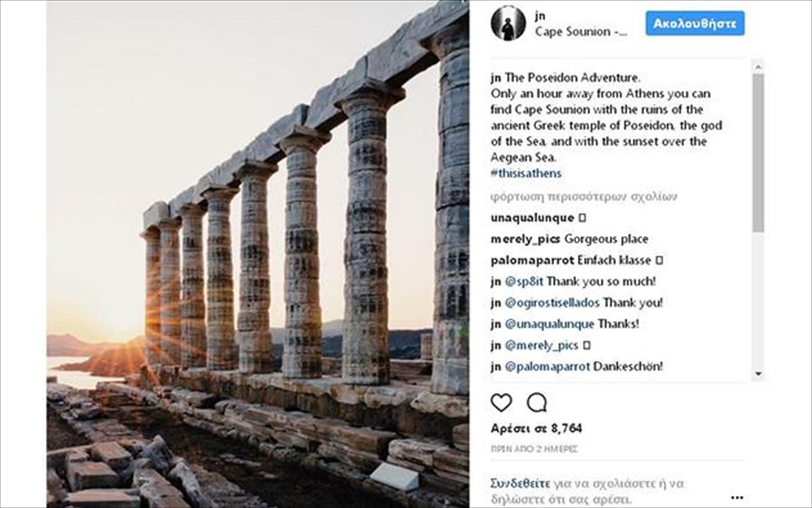Image resolution: width=812 pixels, height=508 pixels.
Task: Open unaqualunque commenter profile
Action: coord(532,218)
